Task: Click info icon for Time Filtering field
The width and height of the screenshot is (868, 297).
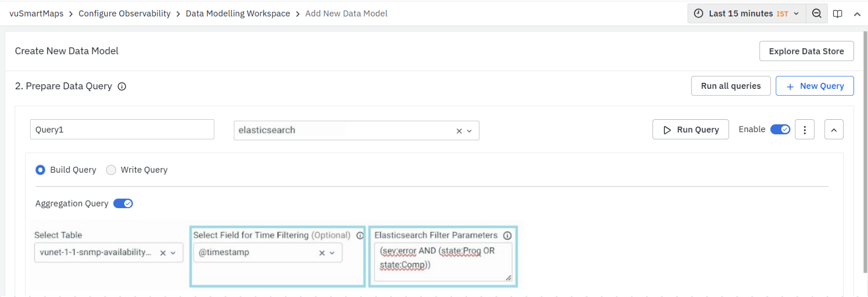Action: (360, 236)
